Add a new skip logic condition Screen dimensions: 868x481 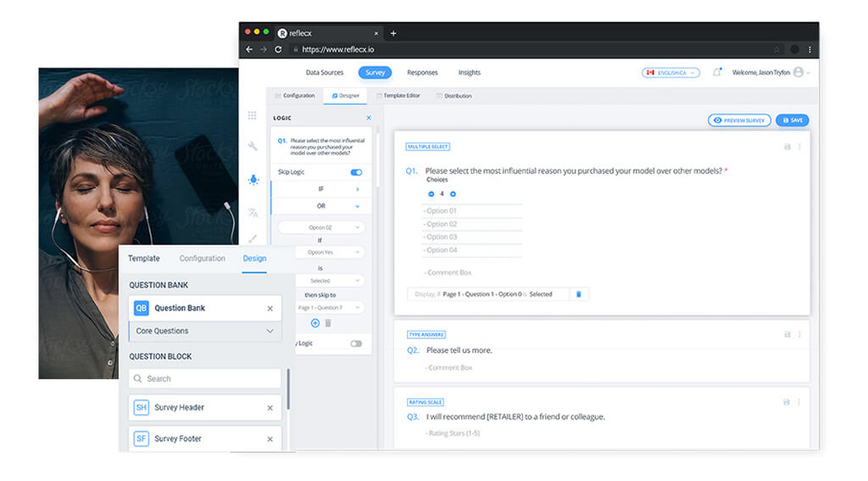tap(315, 323)
